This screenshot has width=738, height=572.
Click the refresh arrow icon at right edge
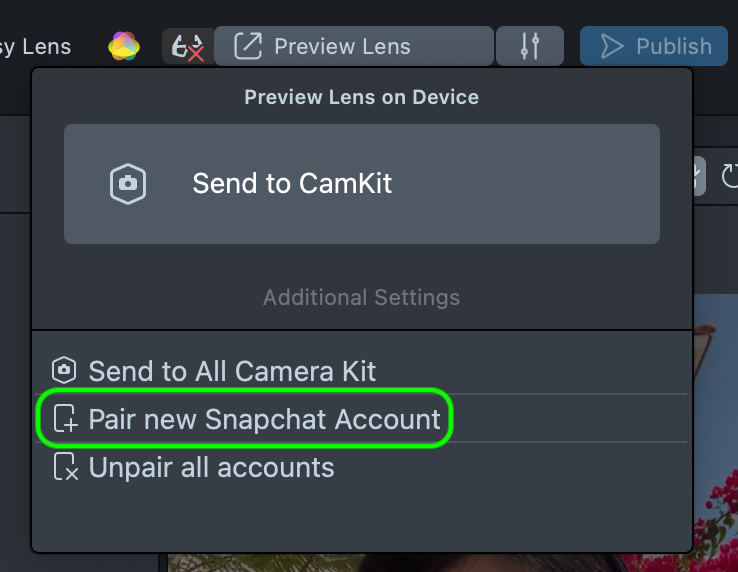(729, 177)
